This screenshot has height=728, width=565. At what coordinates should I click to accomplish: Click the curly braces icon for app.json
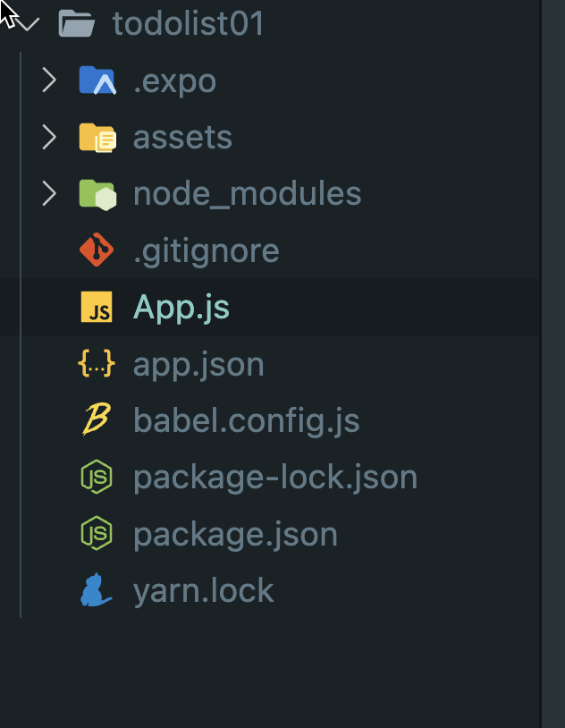[97, 363]
